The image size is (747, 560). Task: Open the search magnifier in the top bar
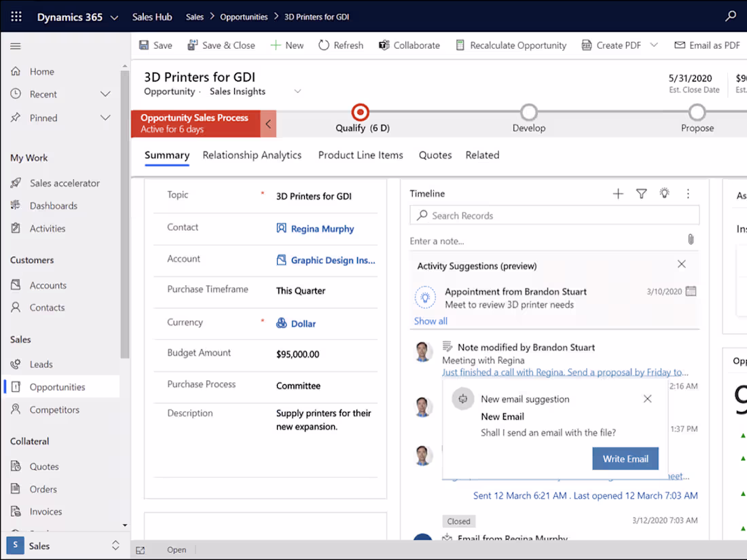[x=731, y=15]
